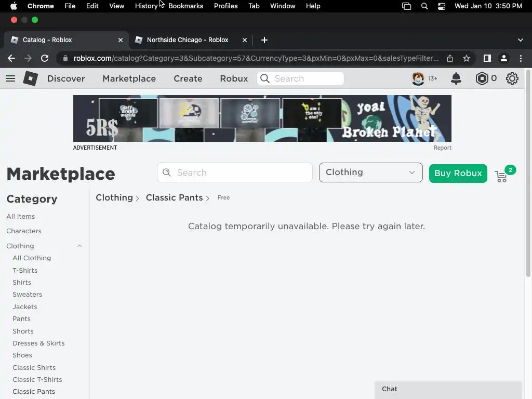This screenshot has width=532, height=399.
Task: View site information lock icon
Action: [65, 58]
